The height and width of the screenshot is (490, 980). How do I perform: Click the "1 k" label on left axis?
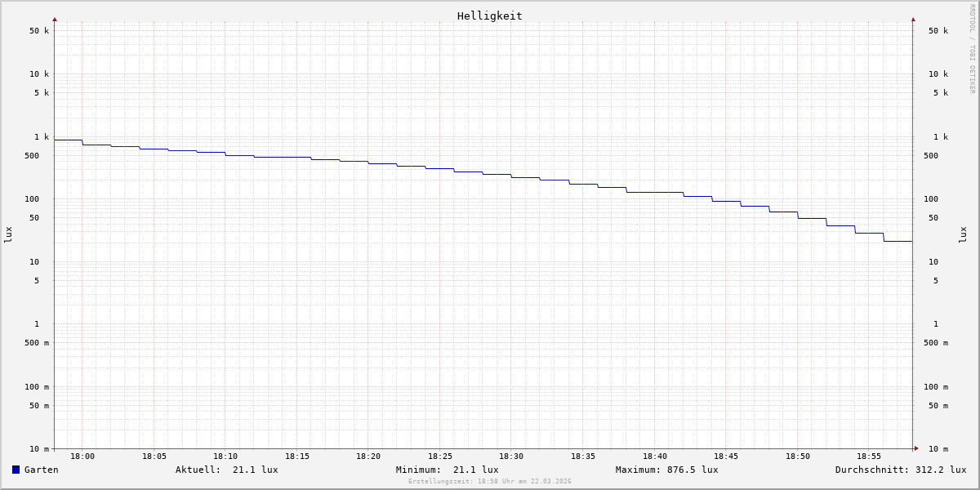(42, 137)
